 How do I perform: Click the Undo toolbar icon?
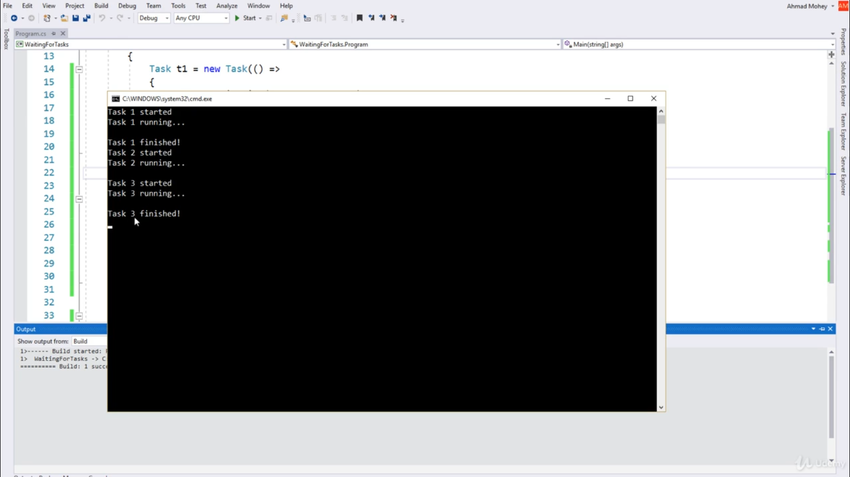pyautogui.click(x=102, y=18)
